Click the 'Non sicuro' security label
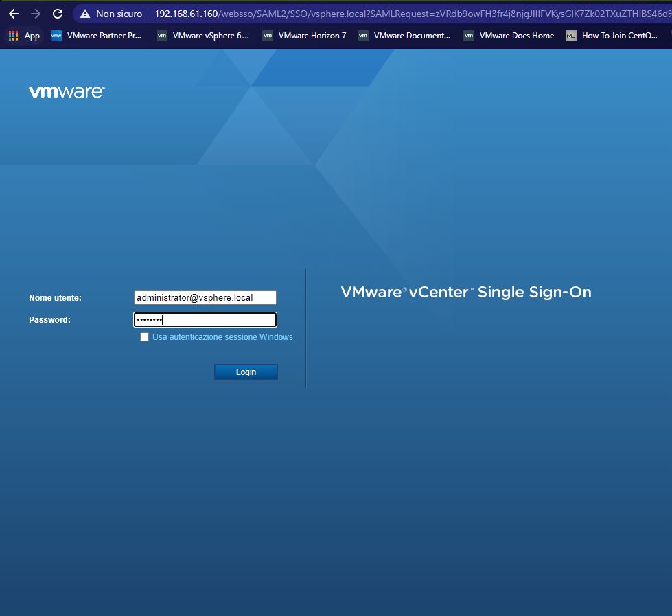The width and height of the screenshot is (672, 616). (119, 14)
